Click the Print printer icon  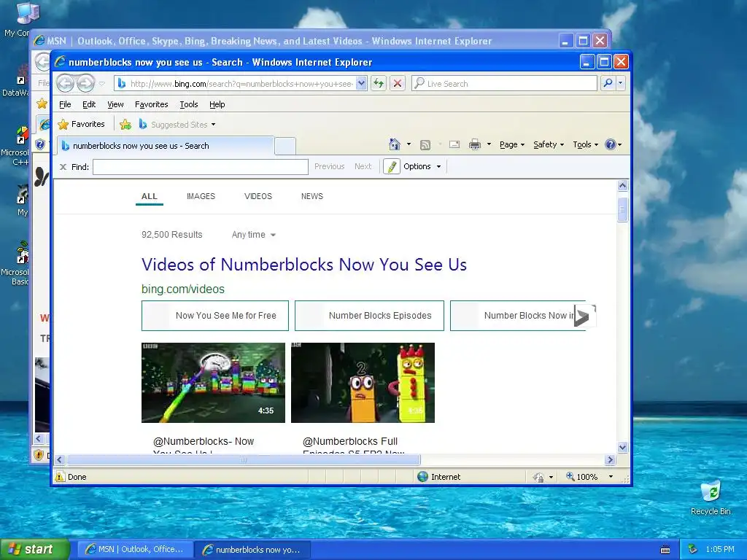coord(475,144)
